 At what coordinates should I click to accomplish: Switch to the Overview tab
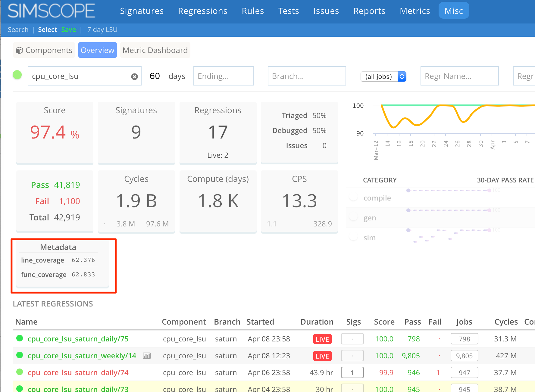[x=98, y=50]
